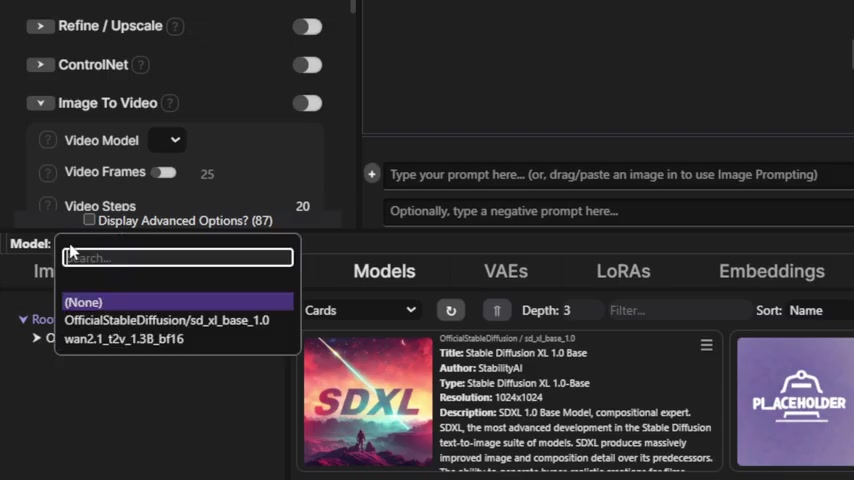Click the help icon next to ControlNet
Image resolution: width=854 pixels, height=480 pixels.
coord(141,65)
